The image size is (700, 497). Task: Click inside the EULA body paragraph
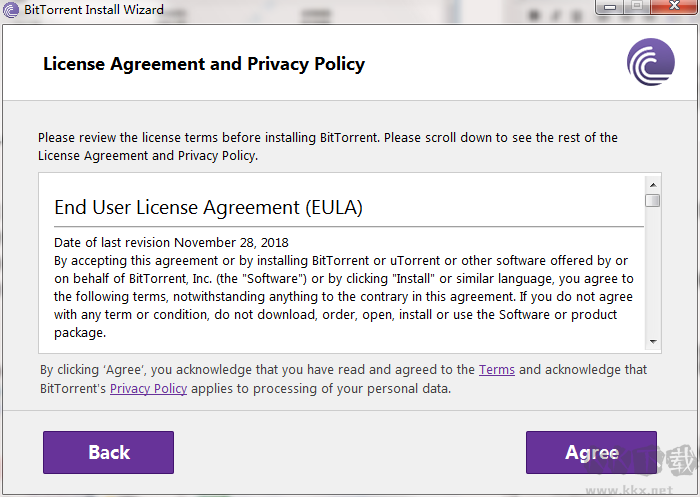[340, 288]
